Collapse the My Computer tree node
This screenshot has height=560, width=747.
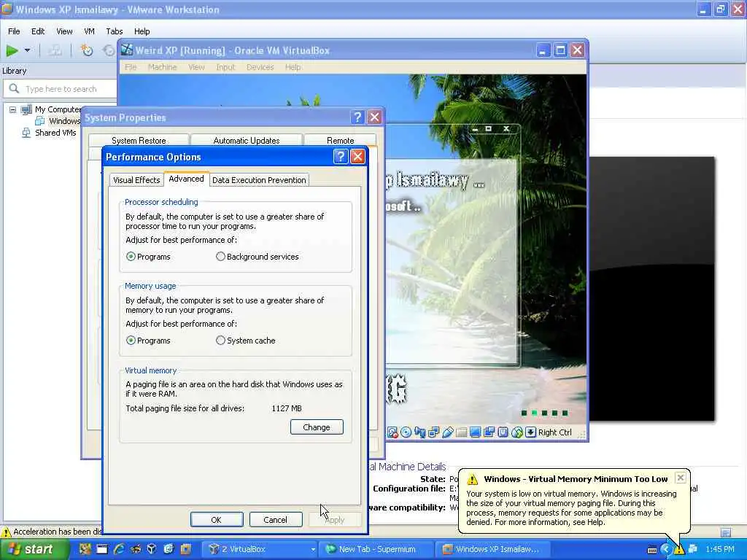click(13, 109)
